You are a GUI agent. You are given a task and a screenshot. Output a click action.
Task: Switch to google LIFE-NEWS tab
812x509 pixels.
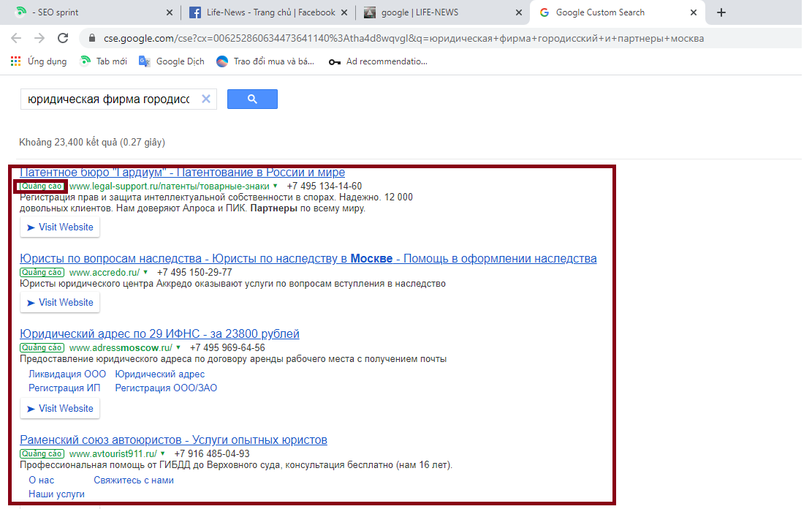(x=443, y=12)
